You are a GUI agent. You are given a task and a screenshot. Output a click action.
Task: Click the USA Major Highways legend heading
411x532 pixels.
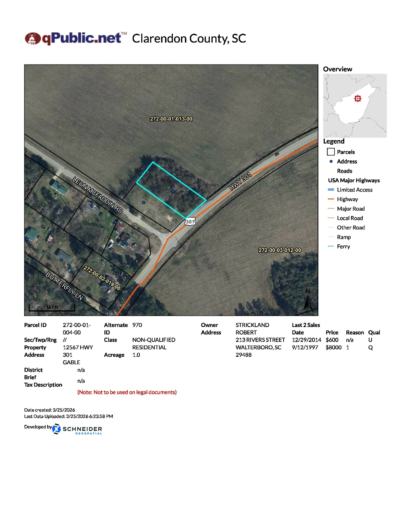(x=354, y=181)
